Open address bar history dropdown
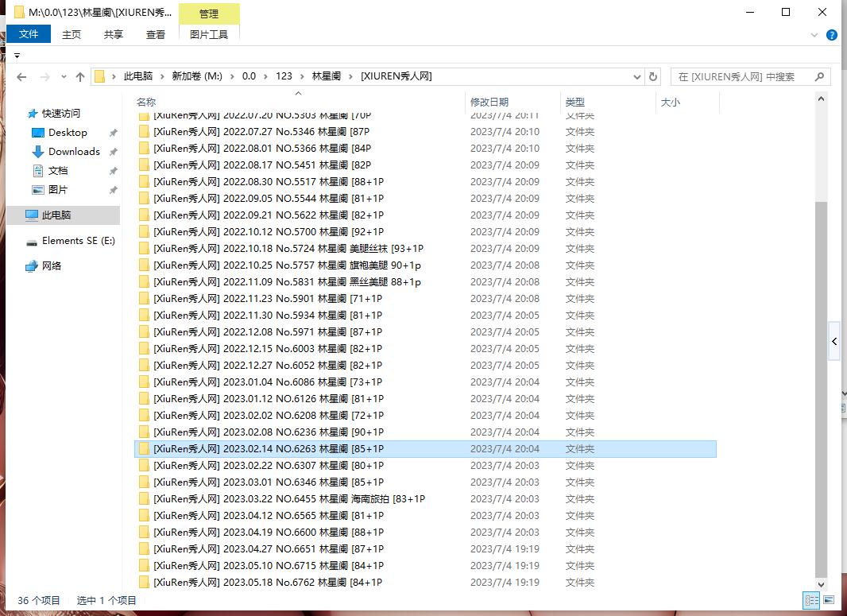847x616 pixels. [x=637, y=77]
